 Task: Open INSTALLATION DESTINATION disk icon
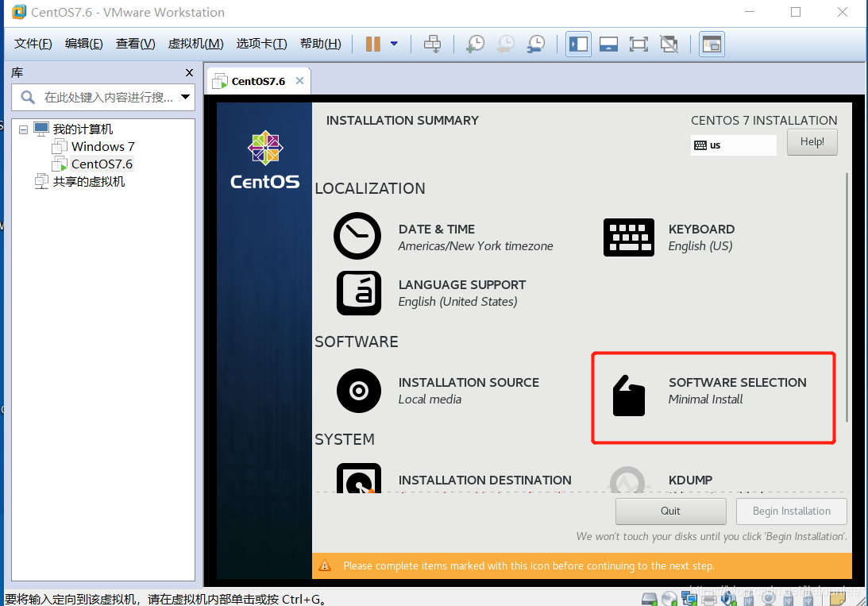(359, 478)
